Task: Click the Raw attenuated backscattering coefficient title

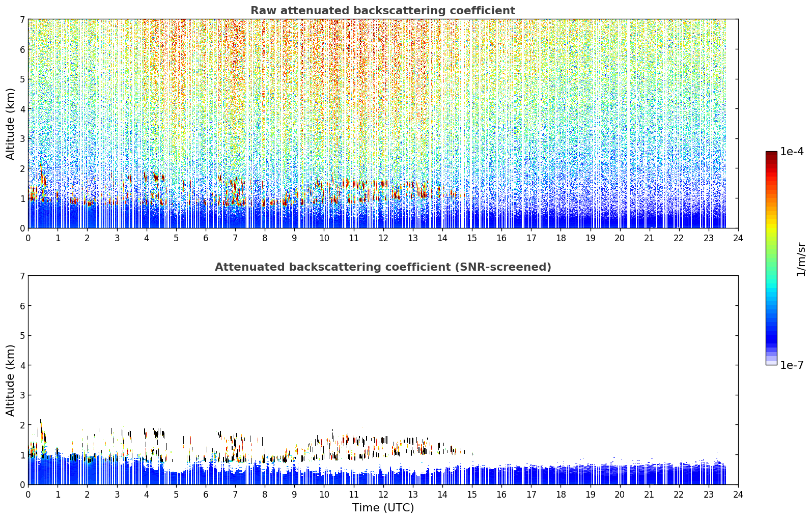Action: pos(383,11)
